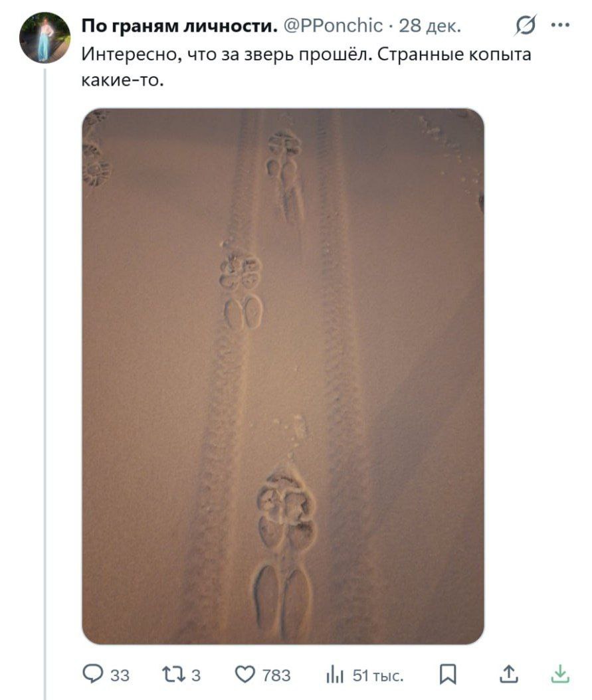Click the retweet arrows icon
The image size is (592, 700).
[x=173, y=674]
